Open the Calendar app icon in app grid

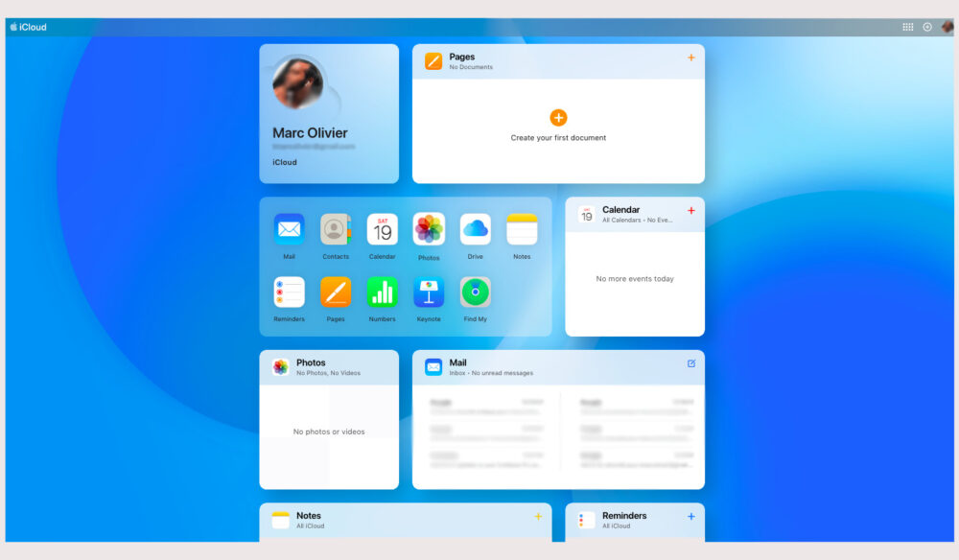383,229
